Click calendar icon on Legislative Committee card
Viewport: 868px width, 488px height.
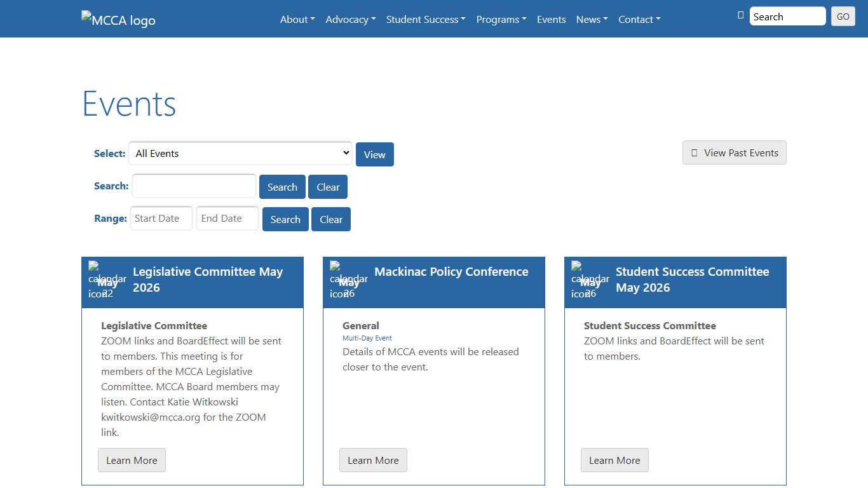[107, 280]
